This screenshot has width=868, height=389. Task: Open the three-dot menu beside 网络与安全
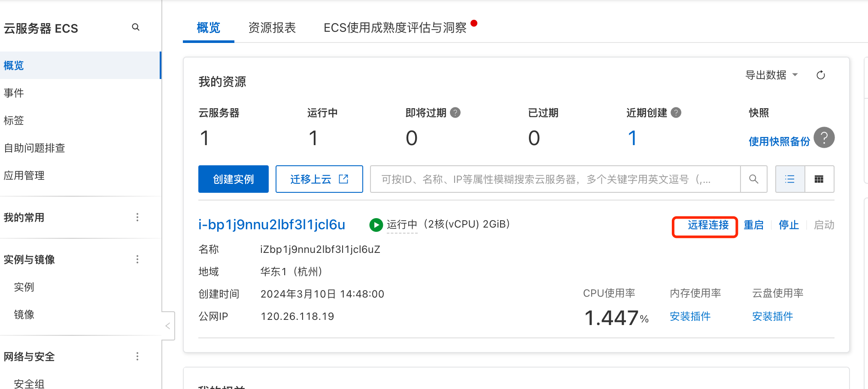click(x=137, y=356)
